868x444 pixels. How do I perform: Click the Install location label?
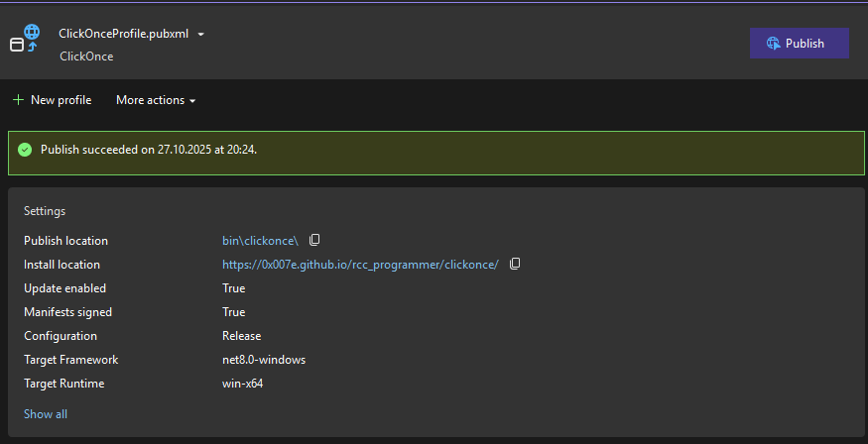pos(62,265)
